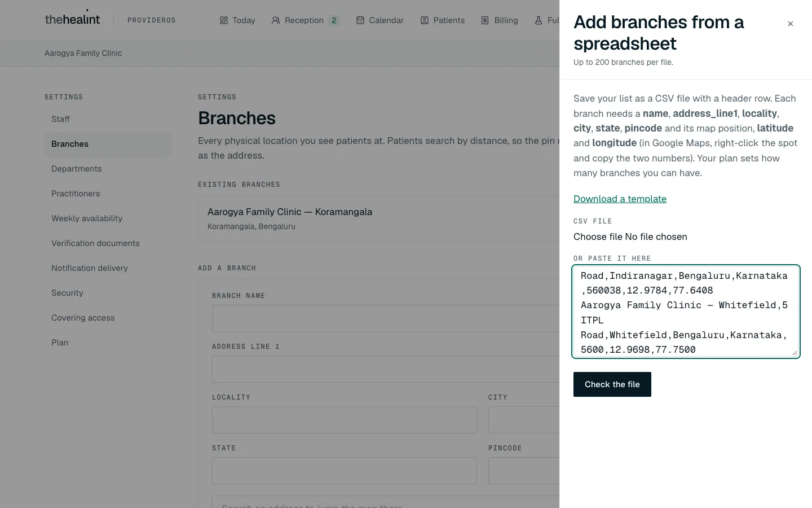Click the PROVIDEROS label

coord(152,20)
